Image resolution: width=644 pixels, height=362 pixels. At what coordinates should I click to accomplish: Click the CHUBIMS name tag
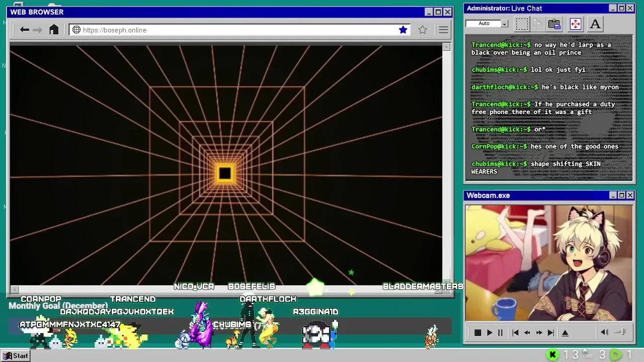tap(232, 325)
